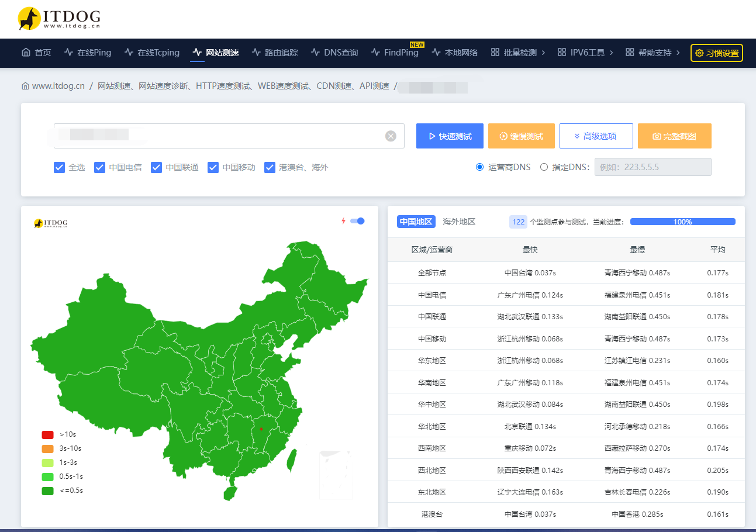
Task: Click the pulse icon beside 本地网络
Action: [x=436, y=52]
